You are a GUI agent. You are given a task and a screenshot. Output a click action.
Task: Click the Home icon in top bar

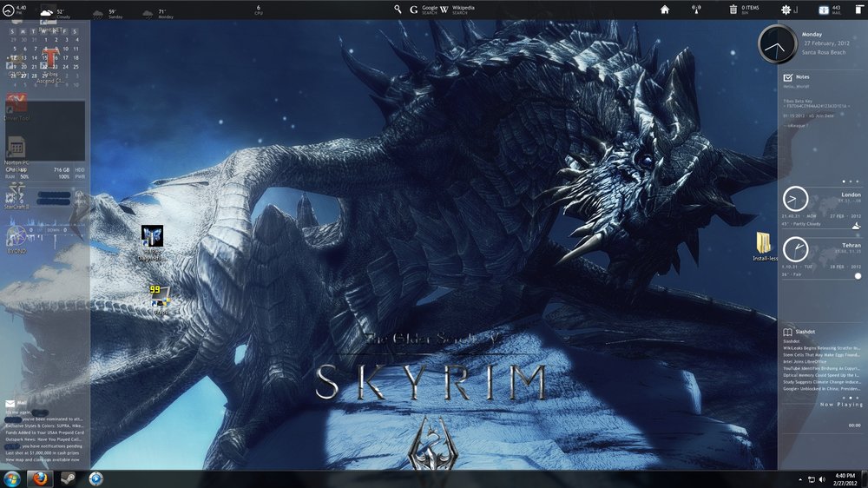tap(665, 10)
